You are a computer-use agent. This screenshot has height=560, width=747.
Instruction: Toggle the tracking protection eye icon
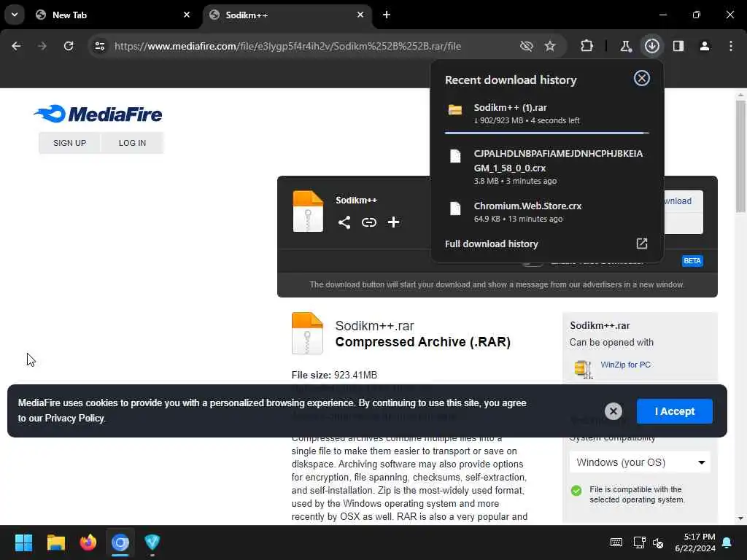coord(527,46)
